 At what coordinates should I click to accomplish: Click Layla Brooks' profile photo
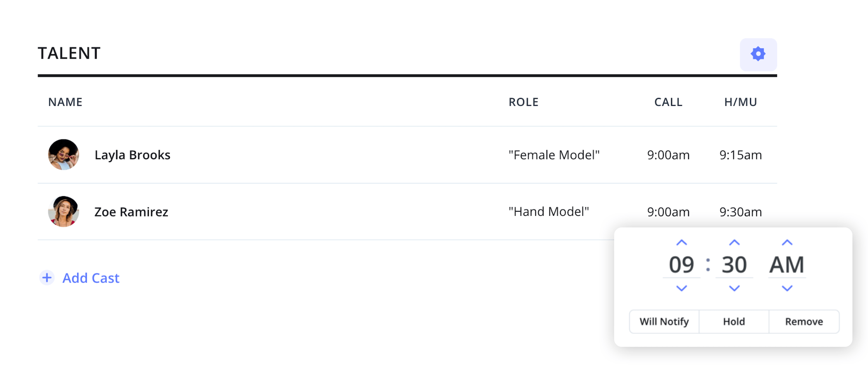[64, 155]
